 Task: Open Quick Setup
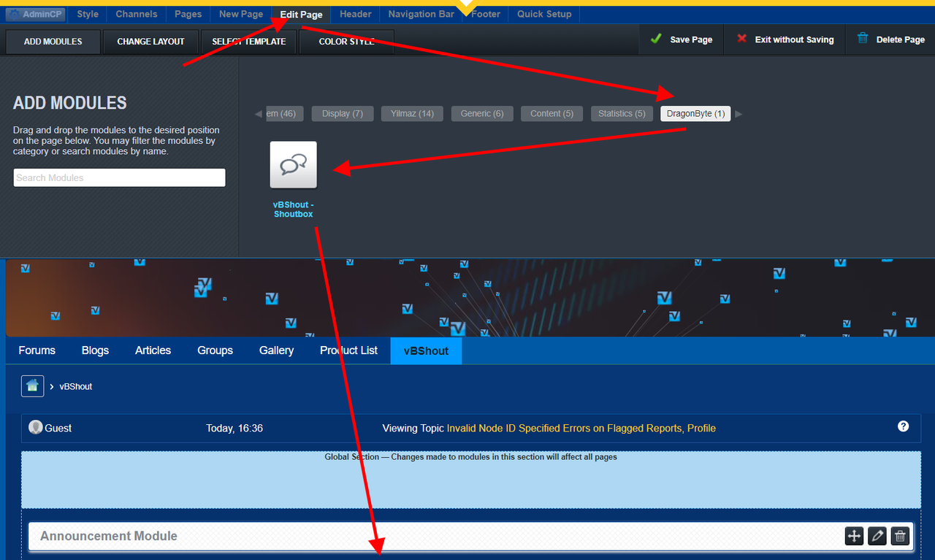click(545, 14)
